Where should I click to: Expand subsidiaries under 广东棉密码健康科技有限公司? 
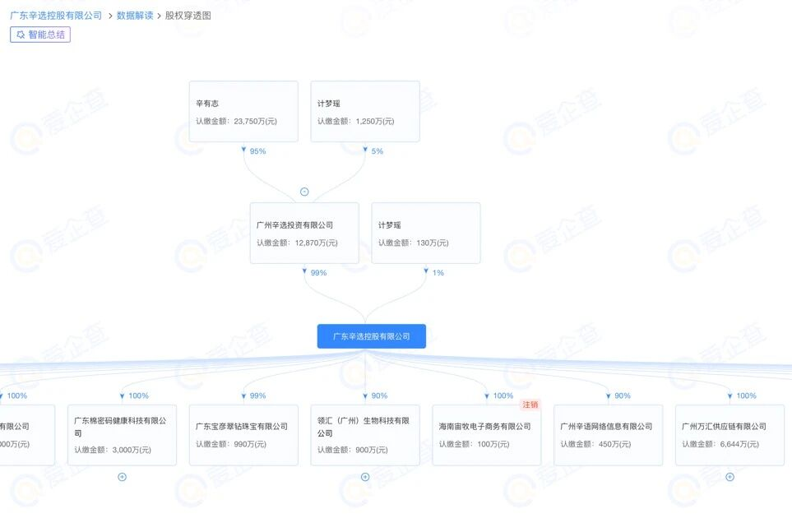point(122,477)
